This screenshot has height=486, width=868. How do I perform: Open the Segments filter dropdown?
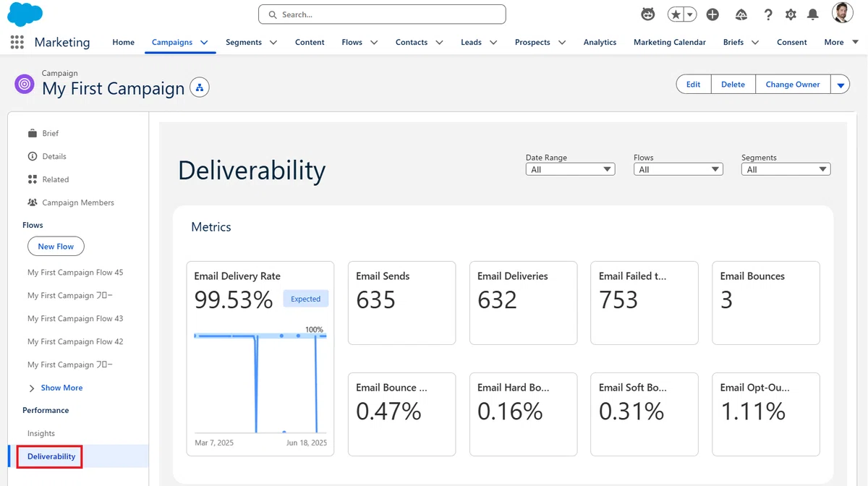[786, 169]
